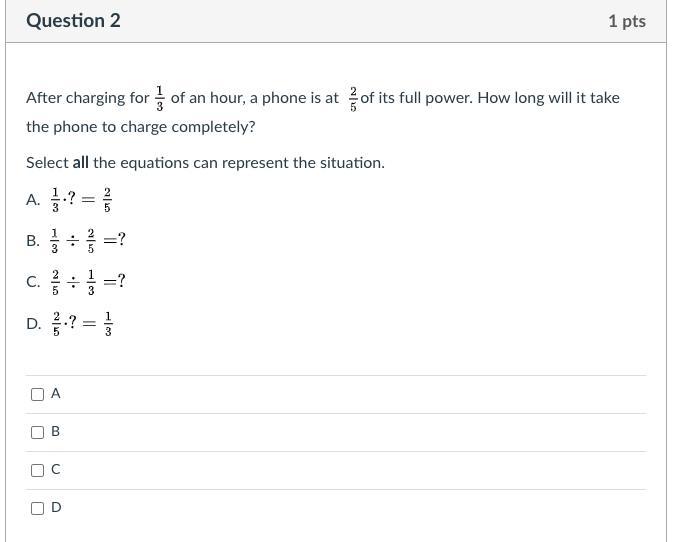Click the bold word "all" in the instructions

click(x=81, y=163)
